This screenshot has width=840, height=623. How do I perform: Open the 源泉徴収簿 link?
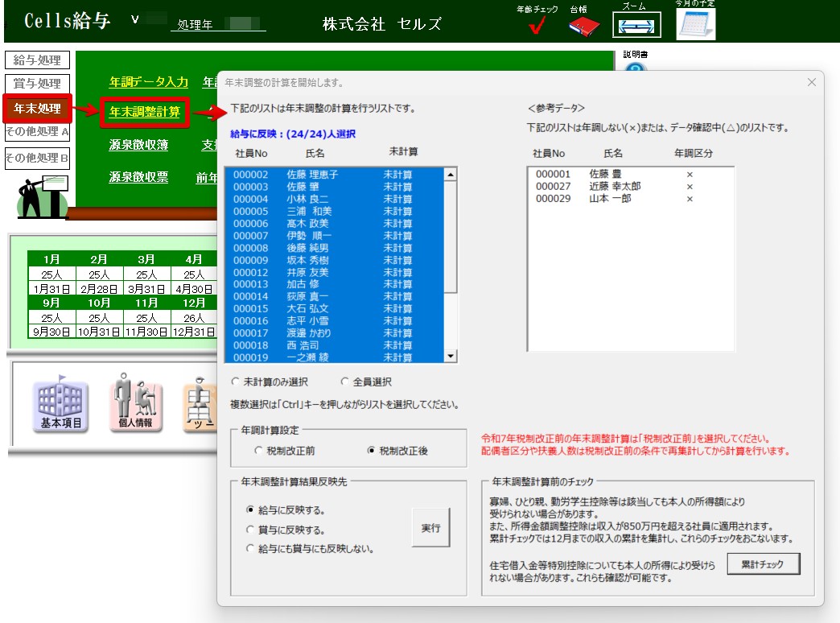138,145
